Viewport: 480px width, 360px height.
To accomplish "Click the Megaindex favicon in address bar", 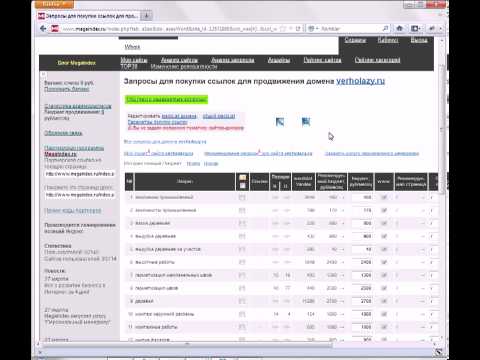I will [x=55, y=29].
